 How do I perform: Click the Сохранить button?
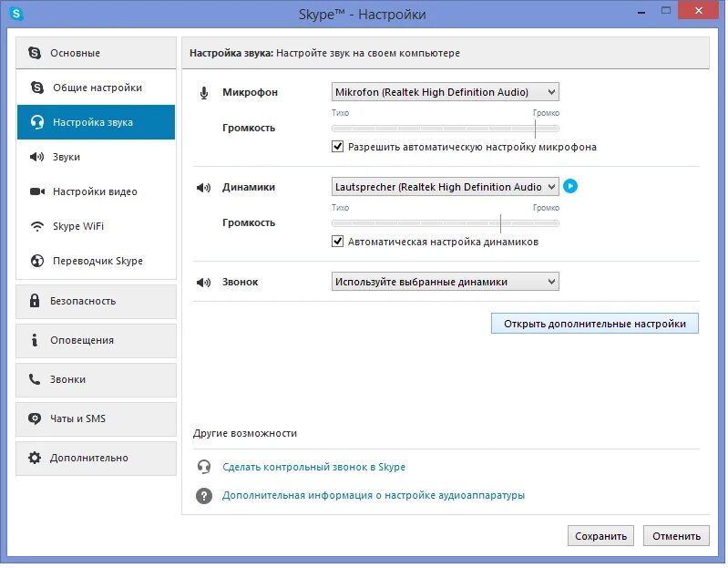pos(600,536)
